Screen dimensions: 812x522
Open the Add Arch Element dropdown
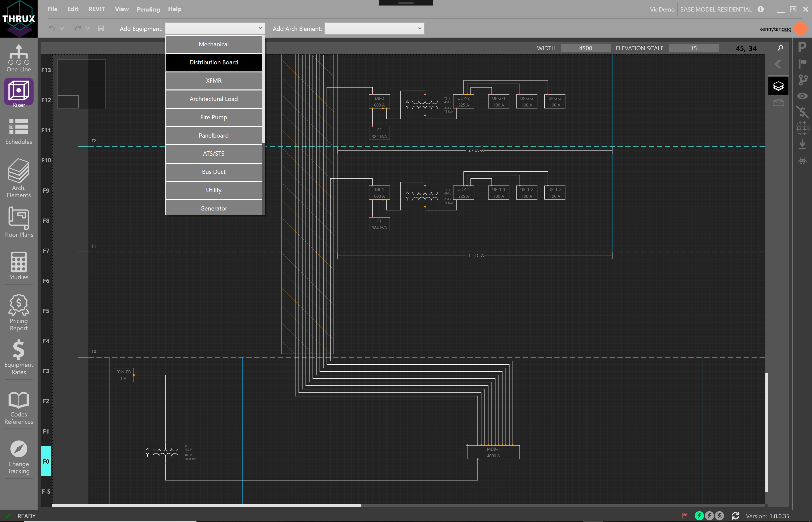tap(374, 29)
